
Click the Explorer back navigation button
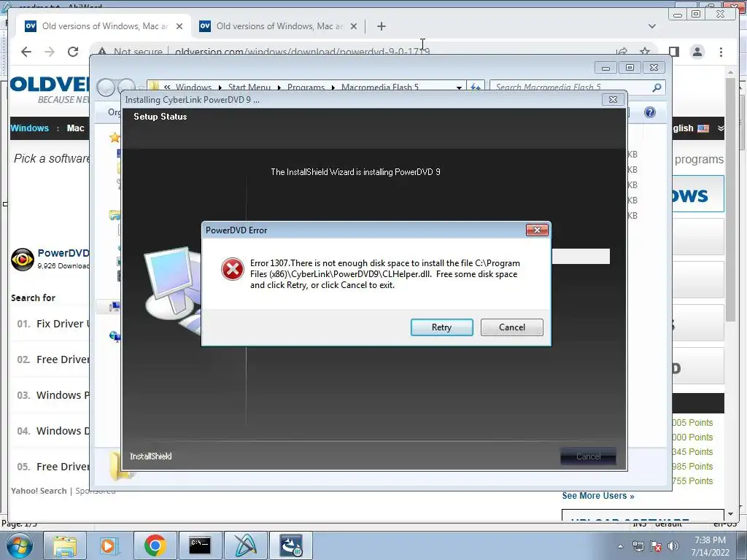(106, 87)
